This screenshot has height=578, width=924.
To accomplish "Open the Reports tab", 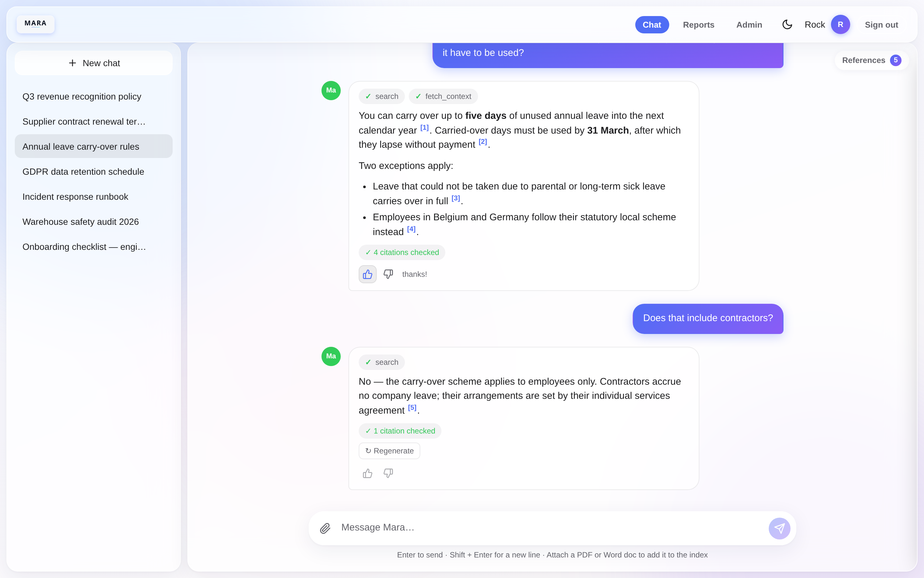I will (x=698, y=24).
